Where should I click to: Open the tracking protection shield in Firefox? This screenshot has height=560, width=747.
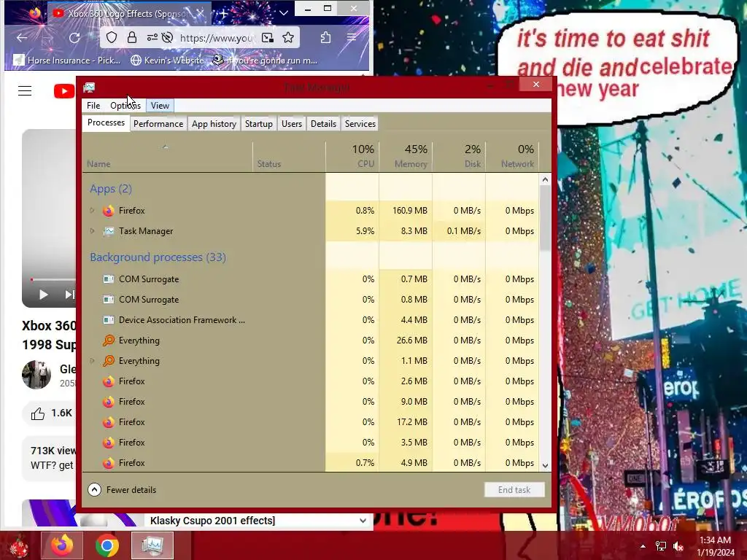point(112,38)
